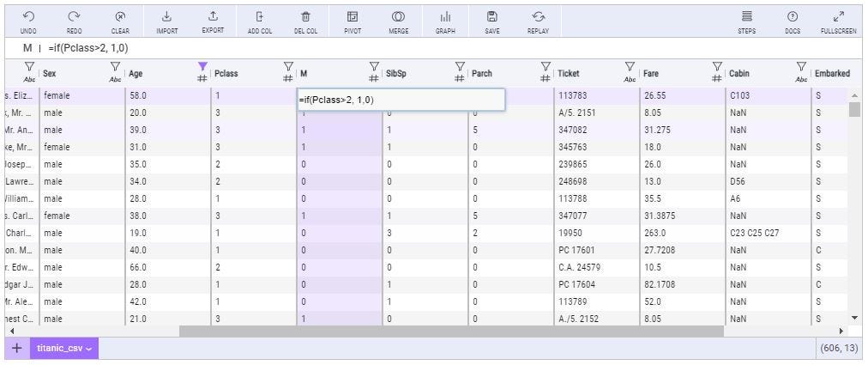Open the Import data tool
The image size is (868, 365).
[x=166, y=22]
